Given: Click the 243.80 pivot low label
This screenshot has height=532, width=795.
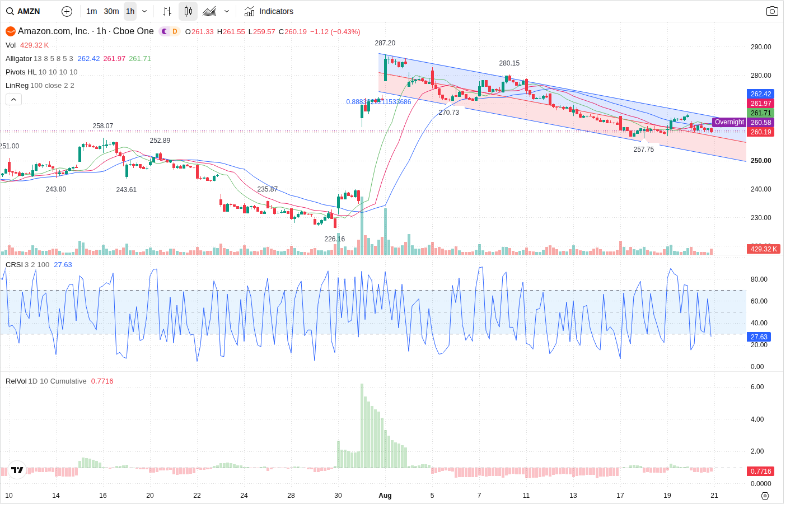Looking at the screenshot, I should click(x=56, y=189).
